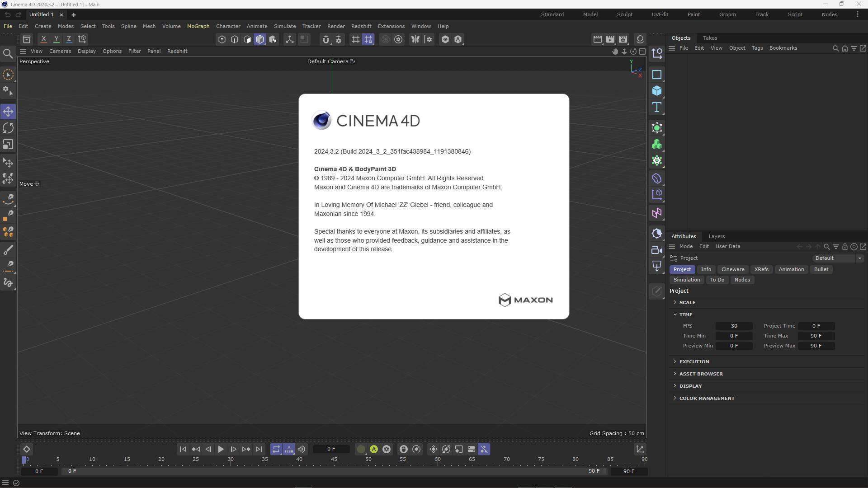The image size is (868, 488).
Task: Click Render View clapperboard icon
Action: pyautogui.click(x=598, y=39)
